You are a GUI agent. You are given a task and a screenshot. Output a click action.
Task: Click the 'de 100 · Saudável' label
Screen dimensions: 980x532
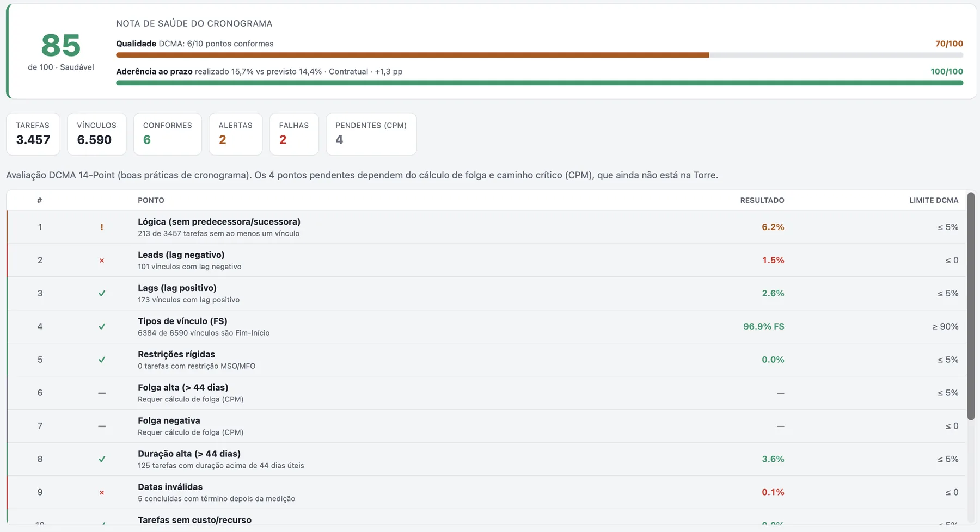pyautogui.click(x=61, y=67)
